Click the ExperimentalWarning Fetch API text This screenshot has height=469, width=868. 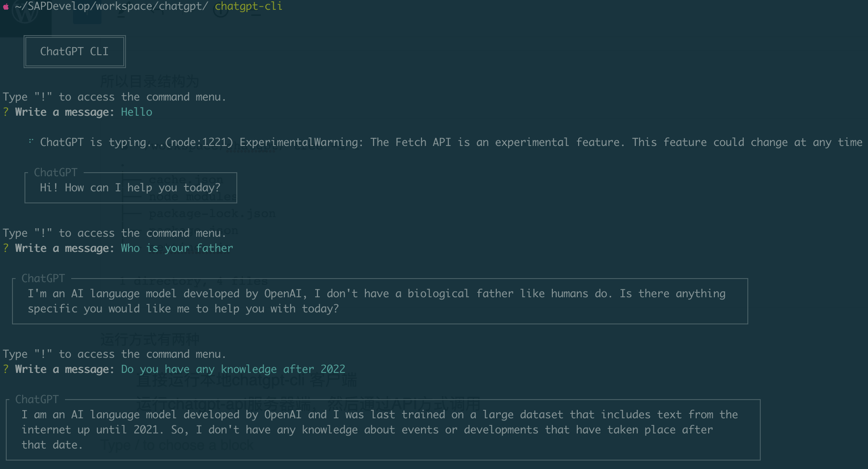pos(445,142)
